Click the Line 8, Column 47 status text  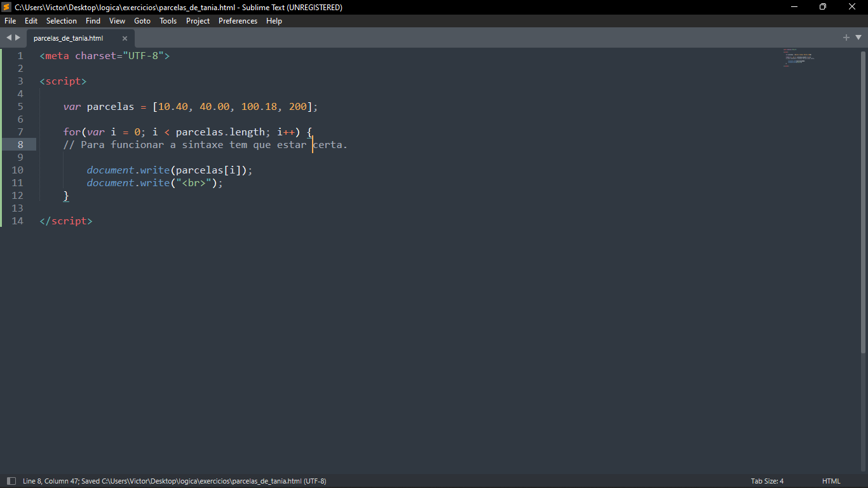click(50, 481)
